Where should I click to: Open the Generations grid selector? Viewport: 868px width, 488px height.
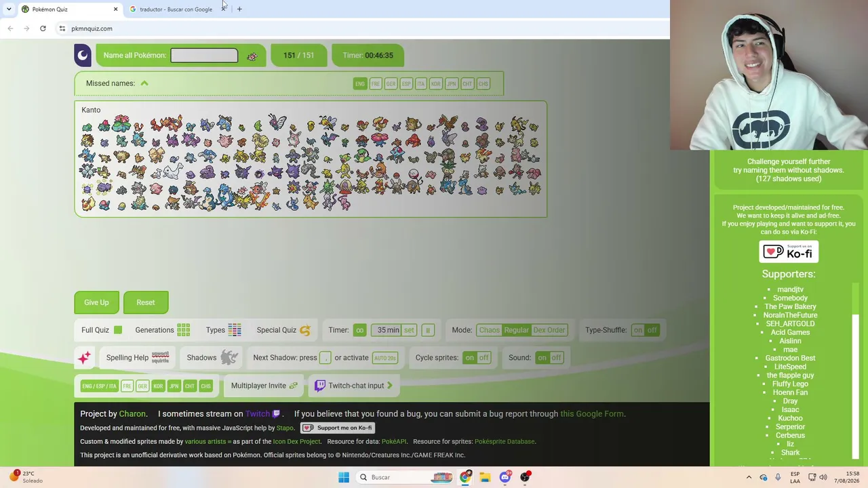pos(184,330)
